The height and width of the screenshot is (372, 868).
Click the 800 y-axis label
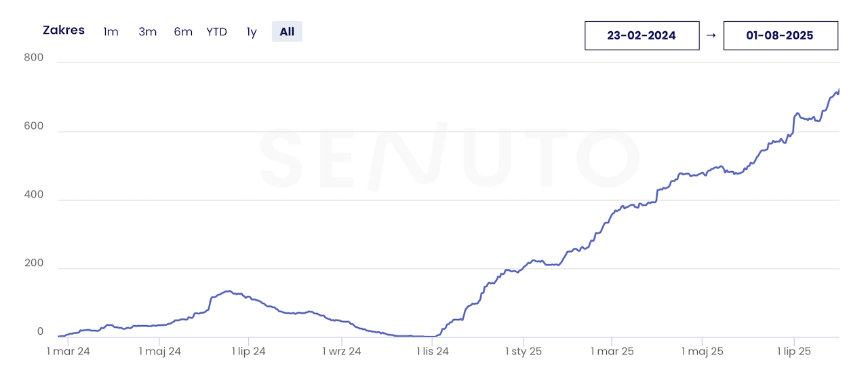[x=33, y=58]
